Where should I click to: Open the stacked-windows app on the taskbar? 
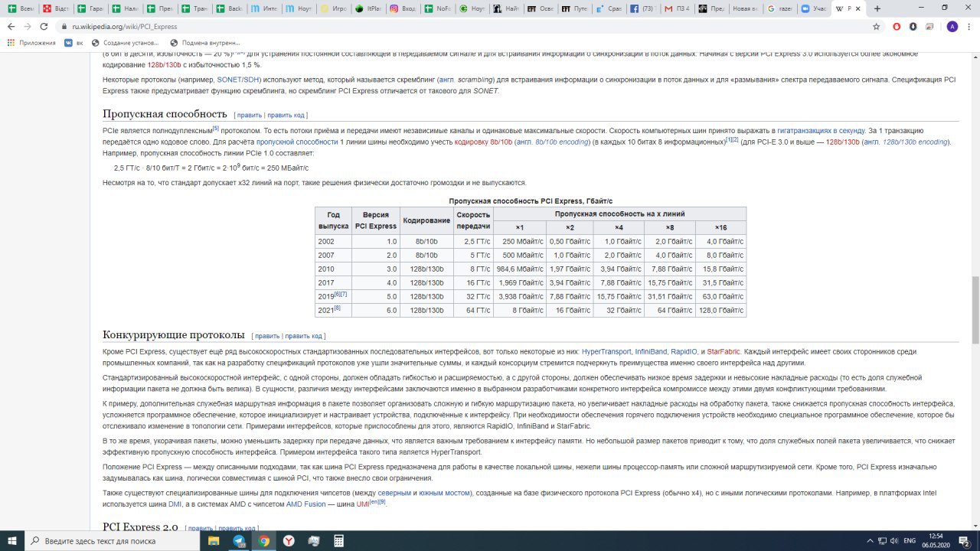pos(313,540)
